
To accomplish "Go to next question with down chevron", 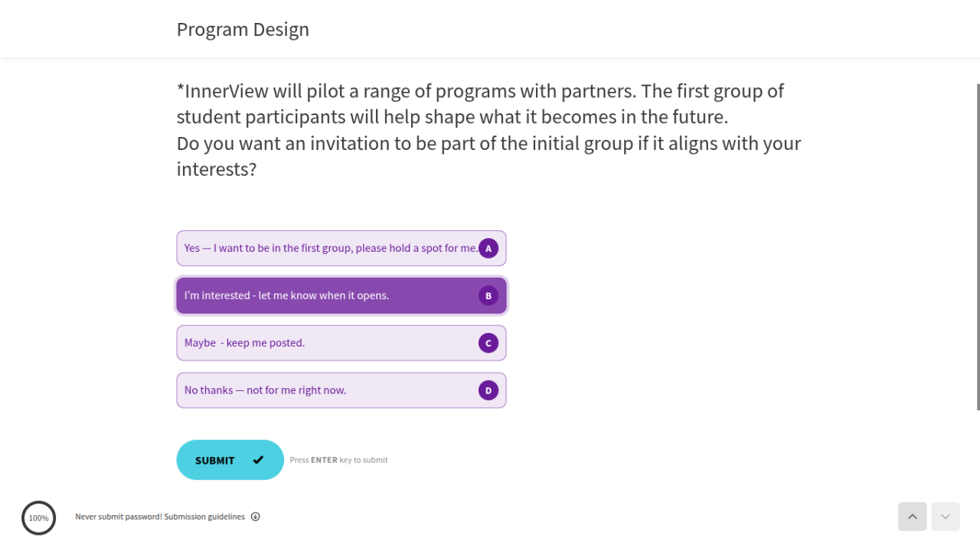I will pos(946,517).
